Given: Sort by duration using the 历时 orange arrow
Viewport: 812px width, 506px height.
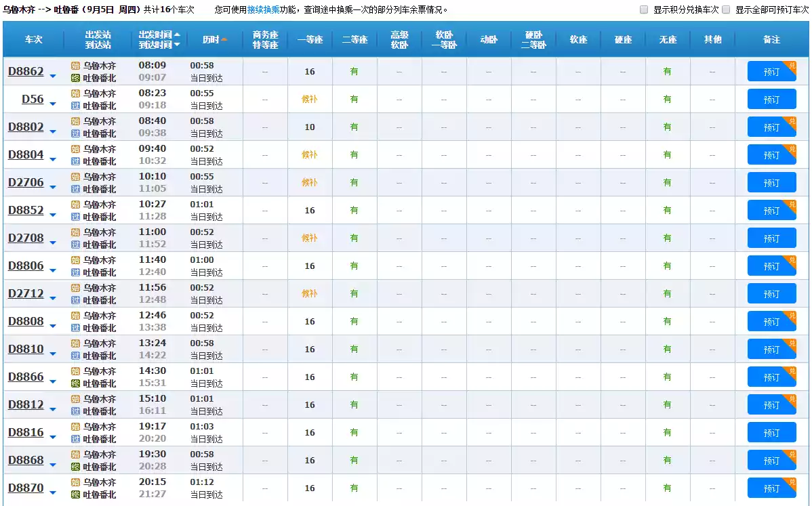Looking at the screenshot, I should [224, 40].
